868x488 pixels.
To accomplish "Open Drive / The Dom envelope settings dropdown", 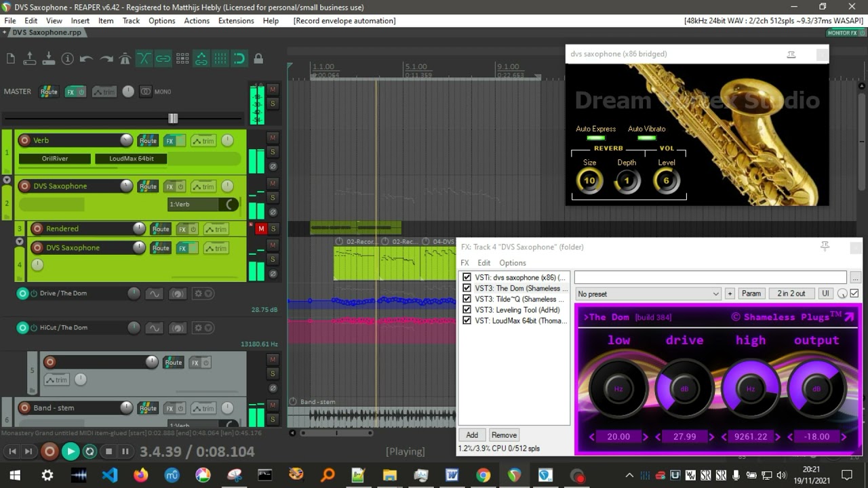I will (203, 293).
